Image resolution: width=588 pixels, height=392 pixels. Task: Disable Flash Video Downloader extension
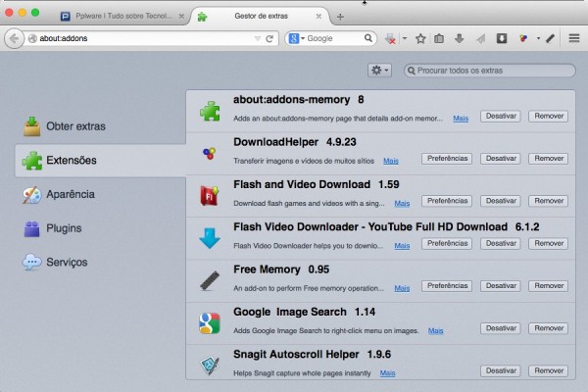(501, 243)
